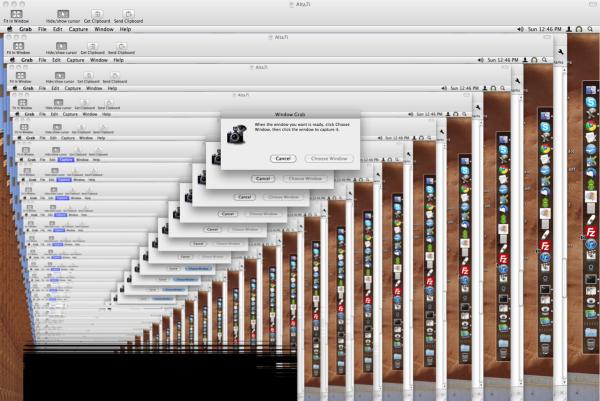Screen dimensions: 600x401
Task: Click Send Clipboard in the second-level nested toolbar
Action: tap(121, 48)
